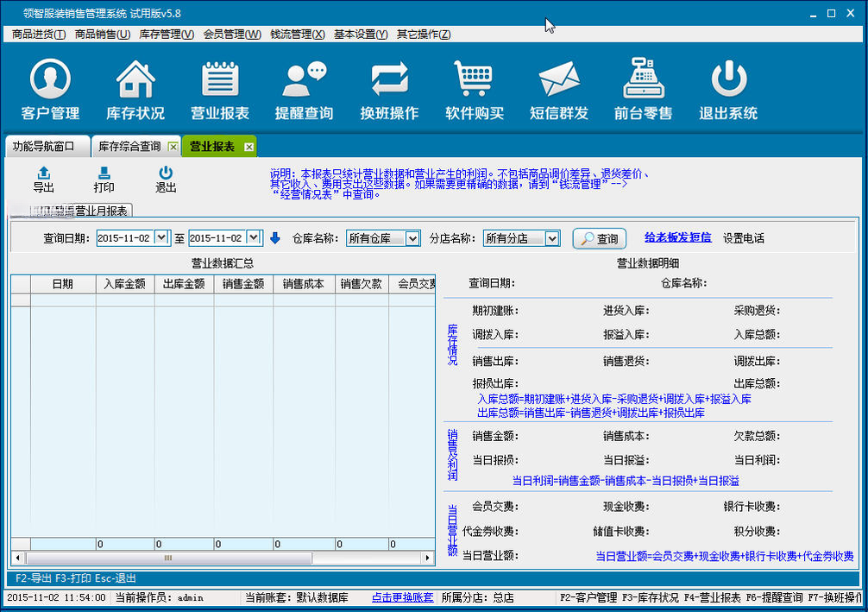Image resolution: width=868 pixels, height=612 pixels.
Task: Exit the report with 退出 icon
Action: coord(166,180)
